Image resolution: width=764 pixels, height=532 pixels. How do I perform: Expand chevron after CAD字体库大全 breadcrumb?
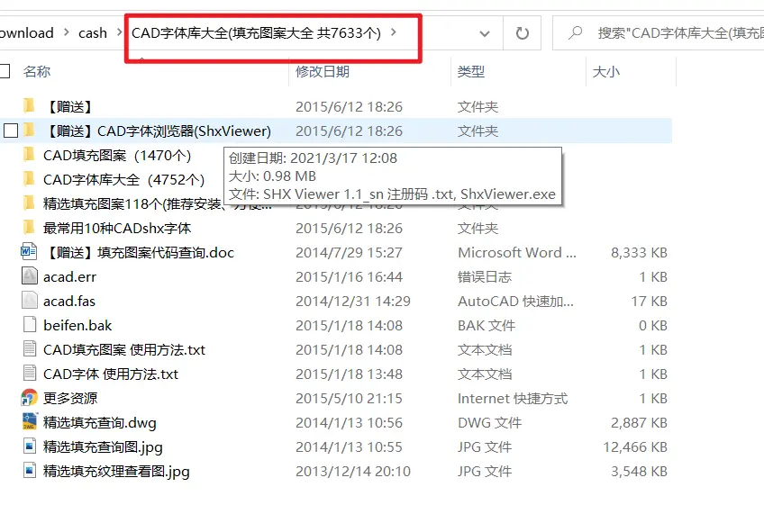click(394, 32)
